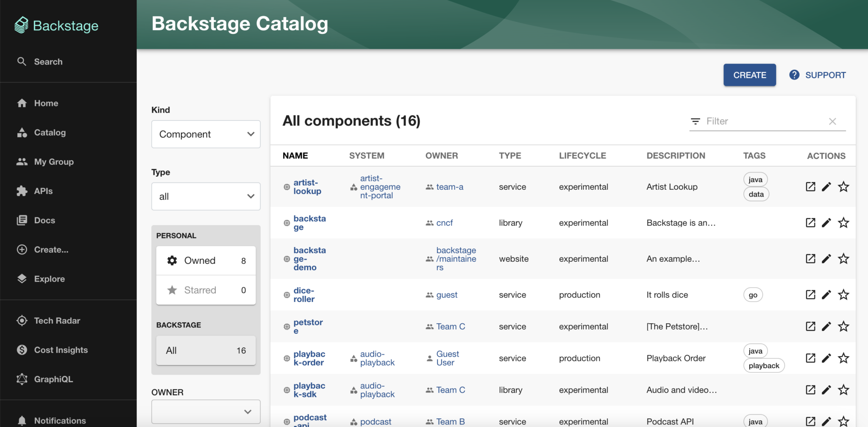Edit the playback-sdk entity
The height and width of the screenshot is (427, 868).
pos(826,390)
